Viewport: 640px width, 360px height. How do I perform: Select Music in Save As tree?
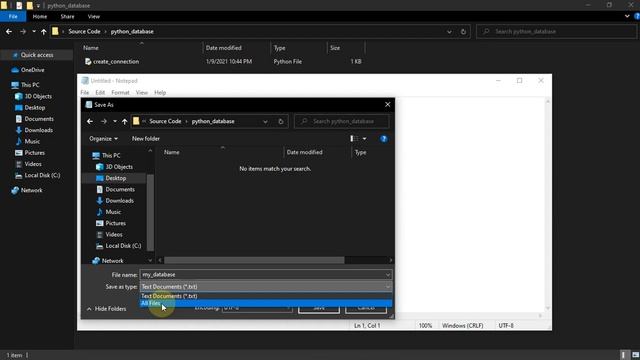pos(109,212)
